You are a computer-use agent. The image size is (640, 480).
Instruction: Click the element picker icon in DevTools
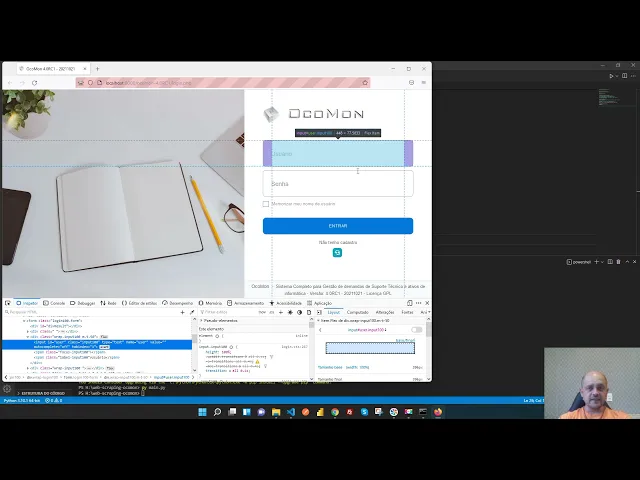(8, 303)
